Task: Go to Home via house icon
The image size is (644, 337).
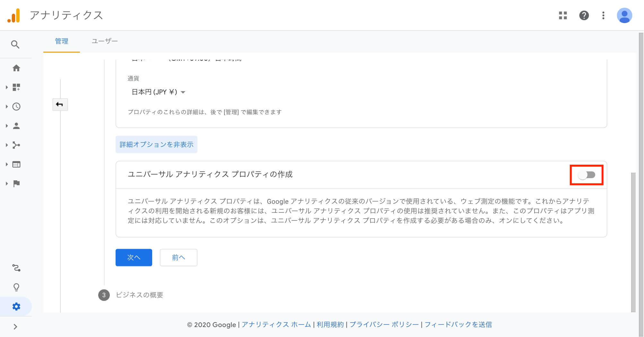Action: tap(16, 68)
